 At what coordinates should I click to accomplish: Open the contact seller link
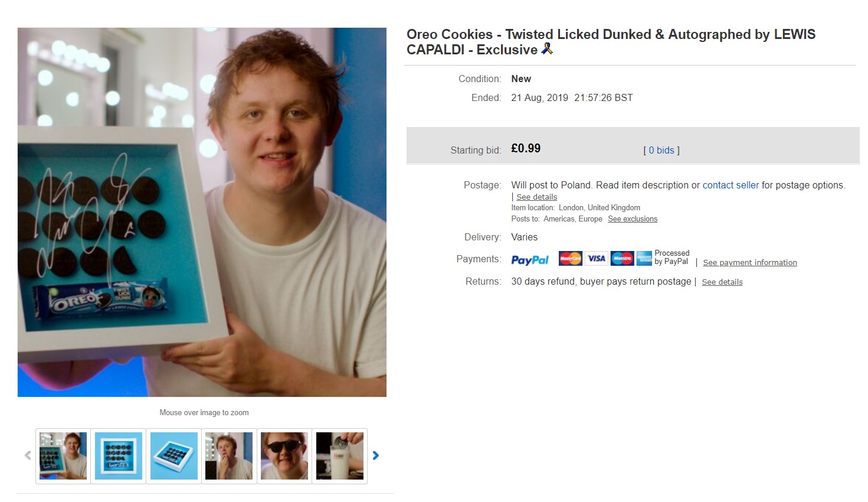[731, 185]
